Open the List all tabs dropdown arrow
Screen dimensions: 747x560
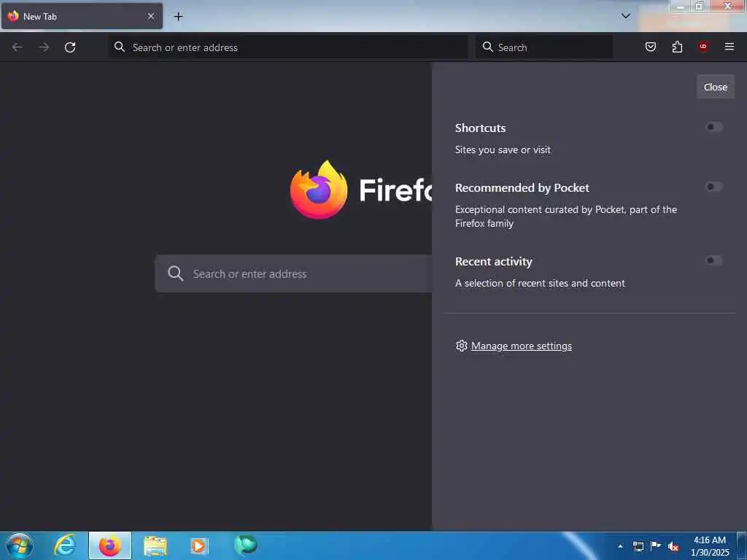tap(626, 16)
